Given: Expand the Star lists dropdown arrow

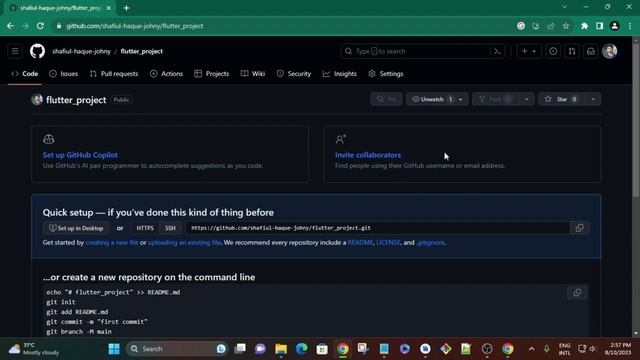Looking at the screenshot, I should click(593, 99).
